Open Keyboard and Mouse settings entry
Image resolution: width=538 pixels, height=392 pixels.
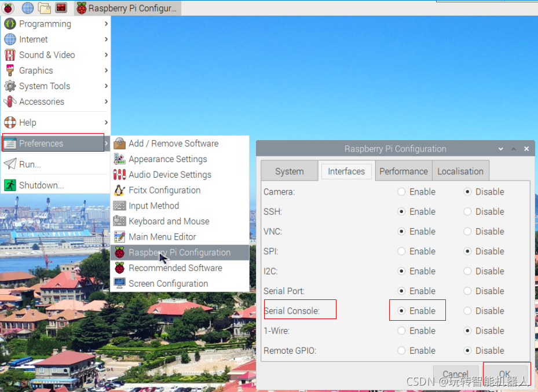coord(180,221)
